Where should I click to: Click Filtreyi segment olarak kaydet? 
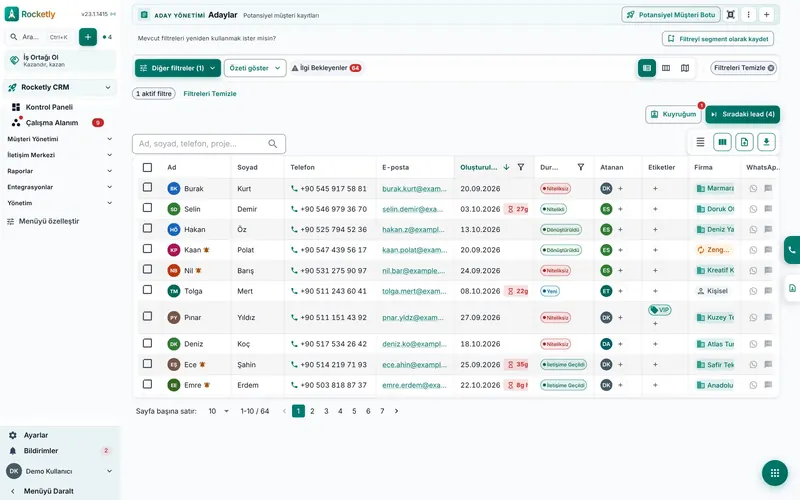click(x=718, y=39)
